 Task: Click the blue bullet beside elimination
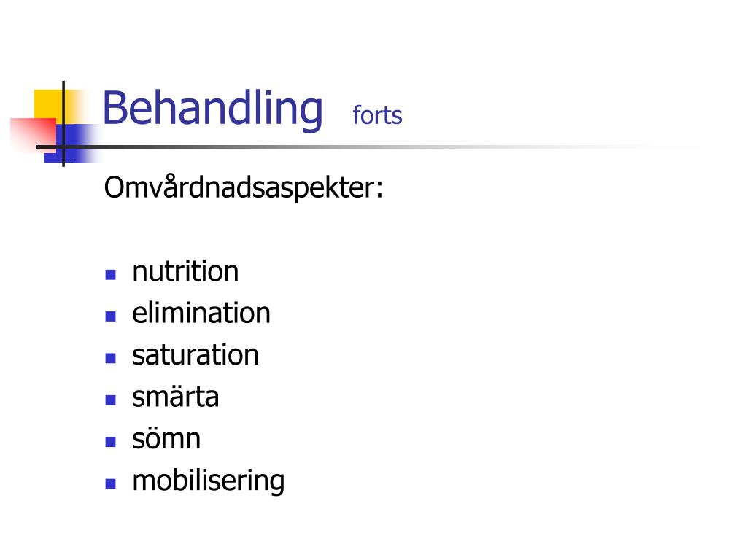click(x=111, y=316)
